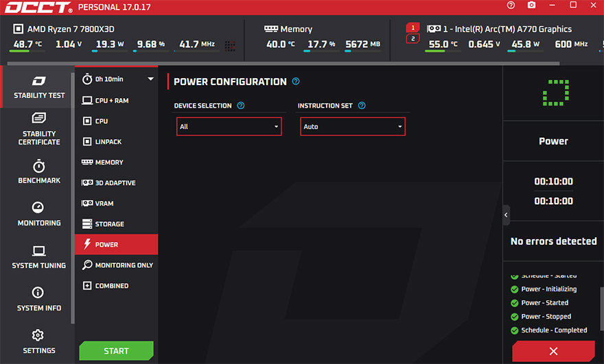Click the CPU voltage 1.04 V reading
604x364 pixels.
(x=69, y=45)
